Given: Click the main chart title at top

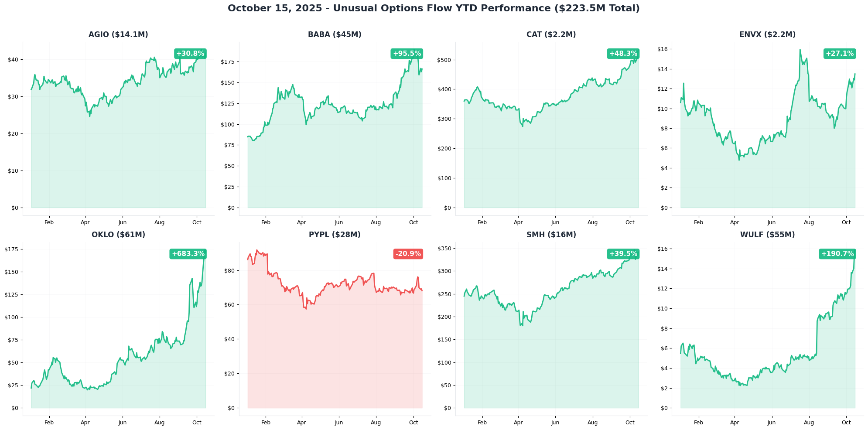Looking at the screenshot, I should coord(434,8).
